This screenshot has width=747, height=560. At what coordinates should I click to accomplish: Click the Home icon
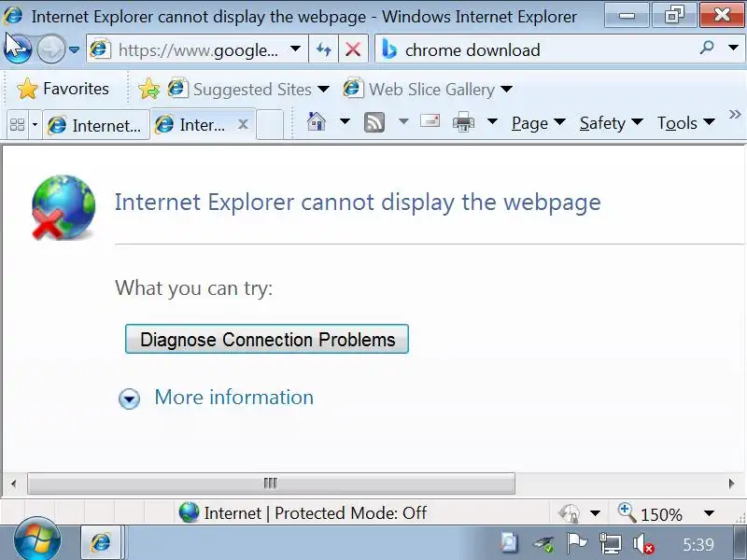pos(317,122)
